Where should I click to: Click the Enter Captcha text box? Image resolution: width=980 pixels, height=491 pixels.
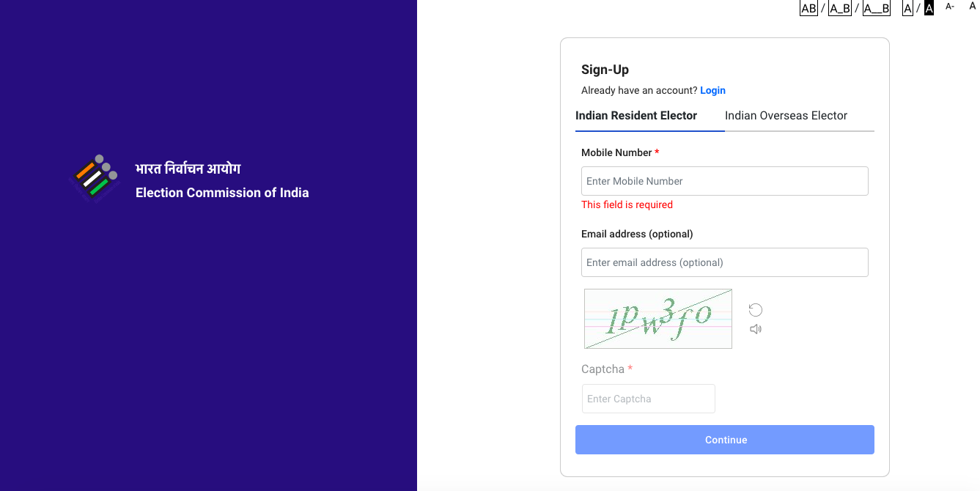(x=648, y=399)
